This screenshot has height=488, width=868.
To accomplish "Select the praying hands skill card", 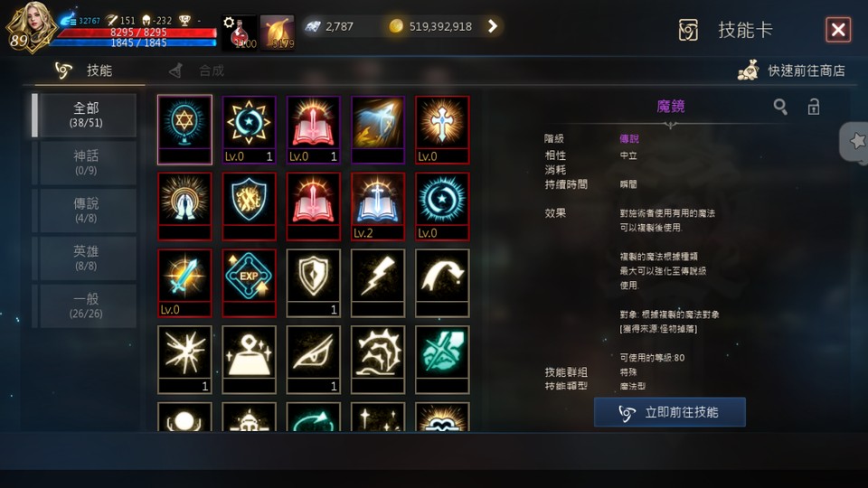I will pyautogui.click(x=184, y=206).
